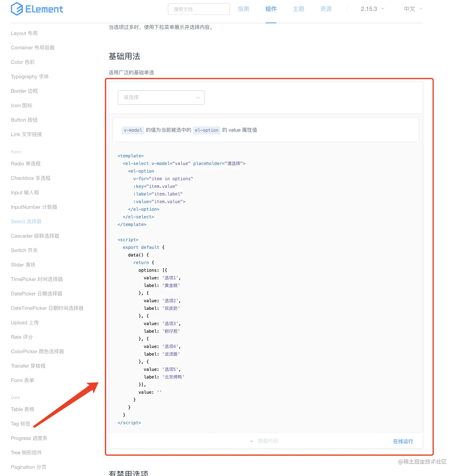Click the label '黄金糕' code line
Viewport: 458px width, 476px height.
162,285
